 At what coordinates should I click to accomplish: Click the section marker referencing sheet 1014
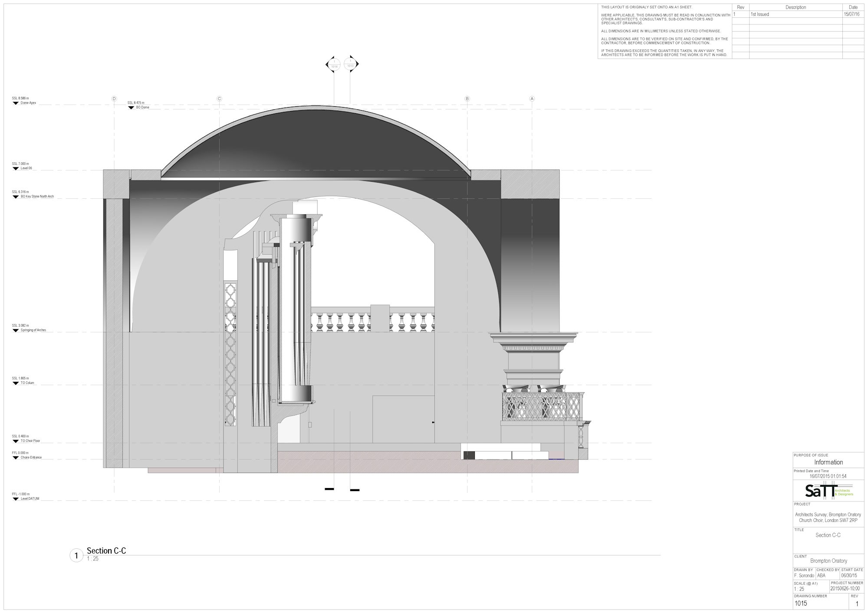pos(333,65)
